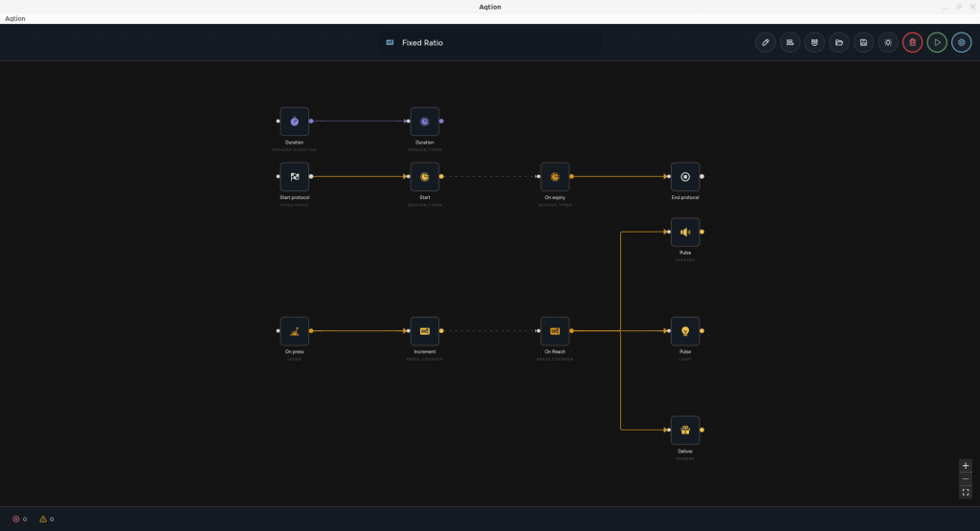Screen dimensions: 980x531
Task: Open a protocol with the folder icon
Action: pos(838,42)
